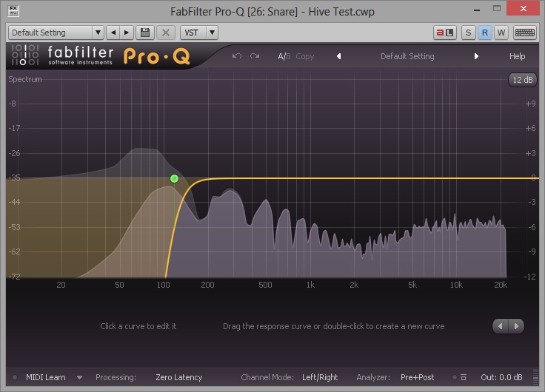545x392 pixels.
Task: Load the next FabFilter preset arrow
Action: click(476, 56)
